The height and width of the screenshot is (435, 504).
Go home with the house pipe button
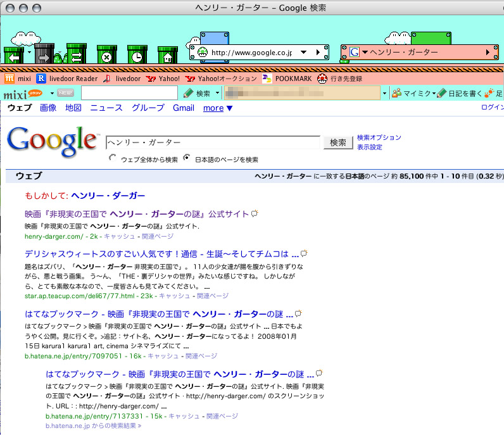[x=167, y=55]
